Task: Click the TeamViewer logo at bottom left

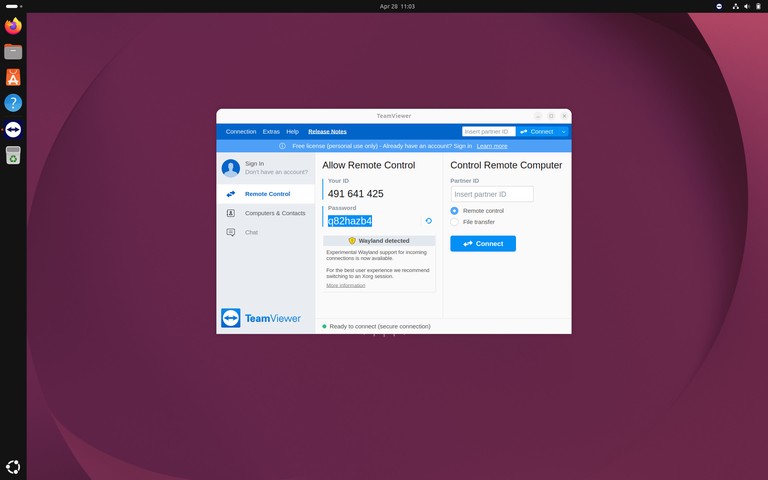Action: point(261,318)
